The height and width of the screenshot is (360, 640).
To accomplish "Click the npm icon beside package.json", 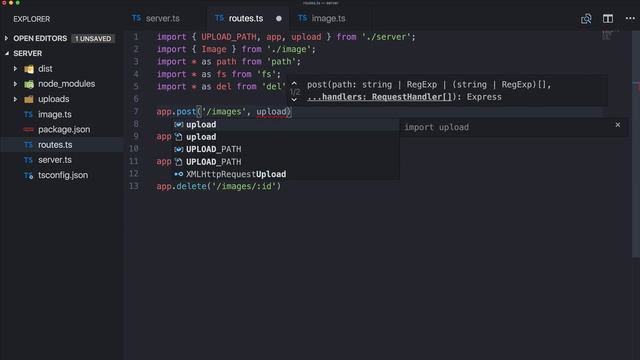I will 28,129.
